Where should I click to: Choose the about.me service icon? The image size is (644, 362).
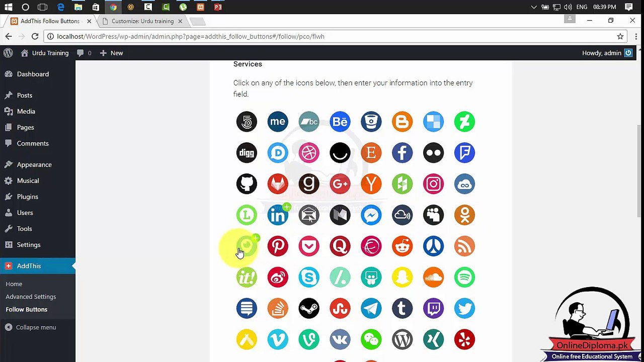click(278, 122)
